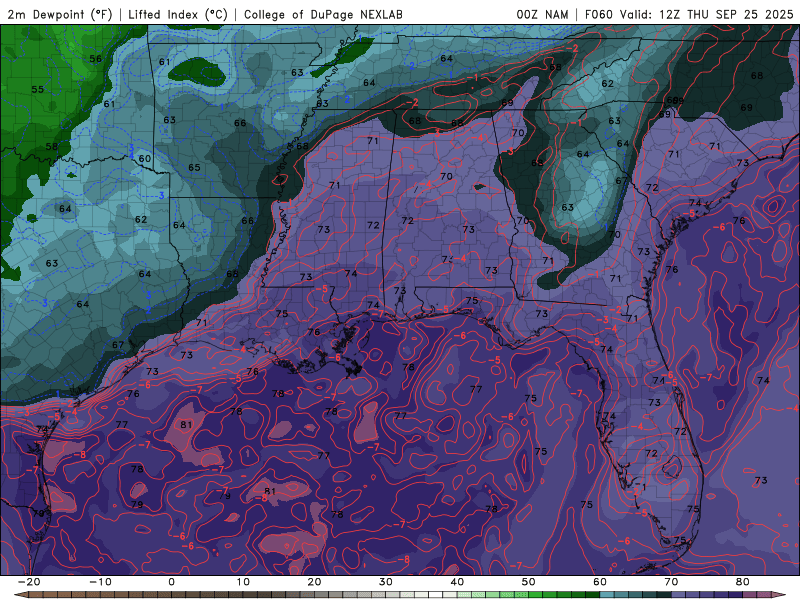800x600 pixels.
Task: Click the 60 label on the color scale
Action: (x=600, y=582)
